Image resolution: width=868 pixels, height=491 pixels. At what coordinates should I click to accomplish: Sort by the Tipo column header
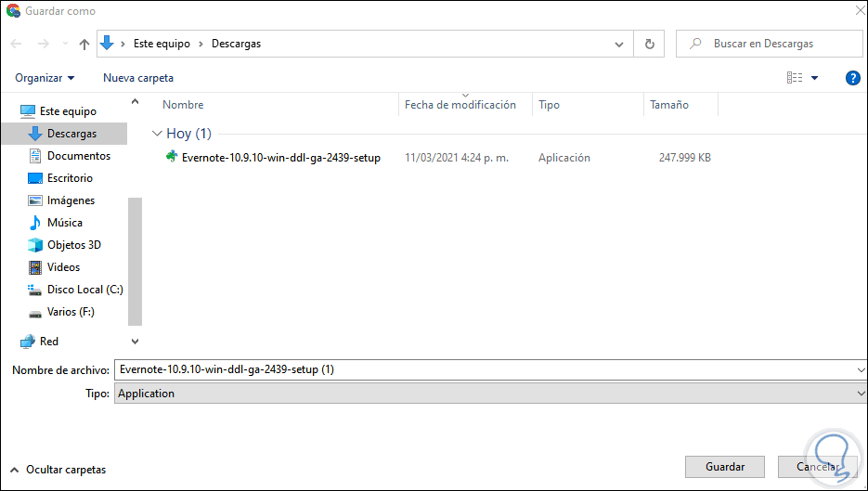point(550,105)
